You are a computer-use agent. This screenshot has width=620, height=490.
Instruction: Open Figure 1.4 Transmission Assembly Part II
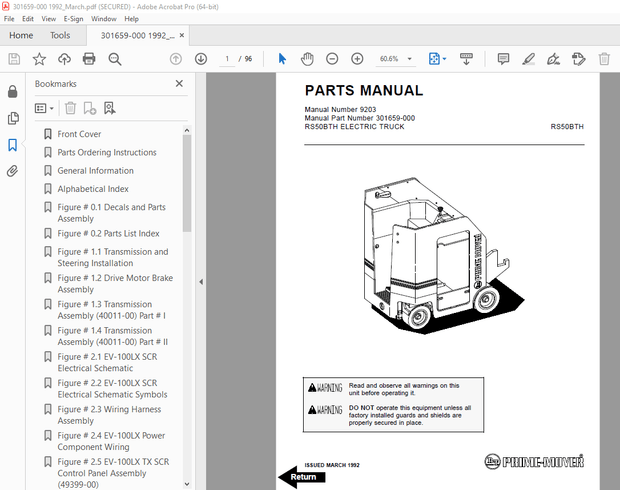[x=113, y=336]
